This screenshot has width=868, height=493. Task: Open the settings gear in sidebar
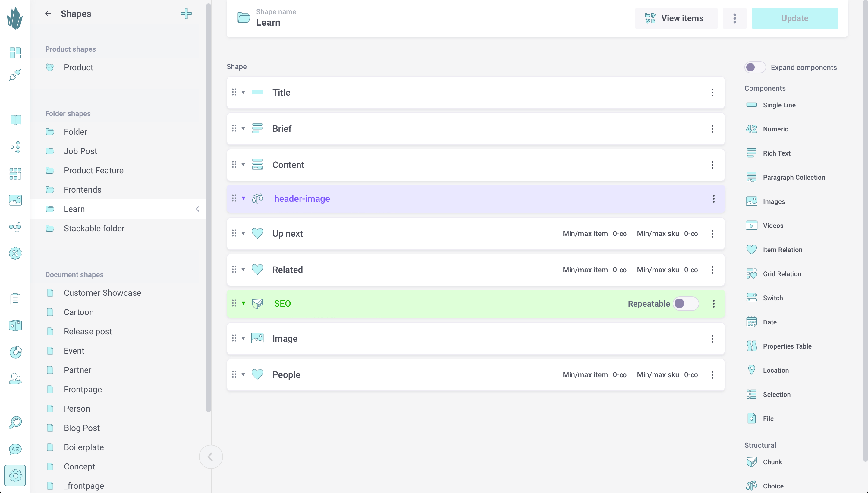pyautogui.click(x=15, y=476)
